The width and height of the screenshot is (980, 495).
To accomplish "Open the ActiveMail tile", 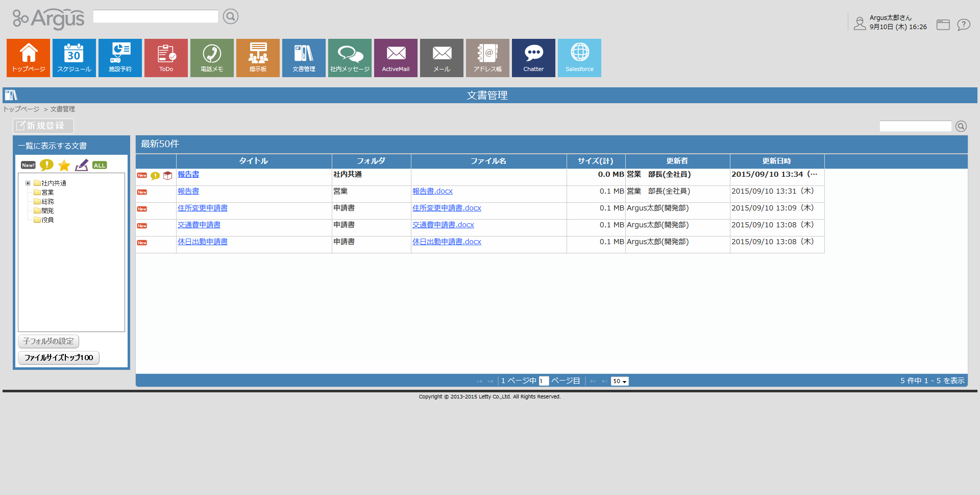I will (x=396, y=58).
